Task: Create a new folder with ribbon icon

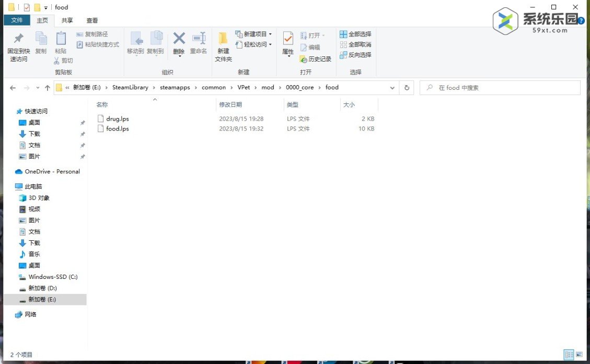Action: point(223,39)
